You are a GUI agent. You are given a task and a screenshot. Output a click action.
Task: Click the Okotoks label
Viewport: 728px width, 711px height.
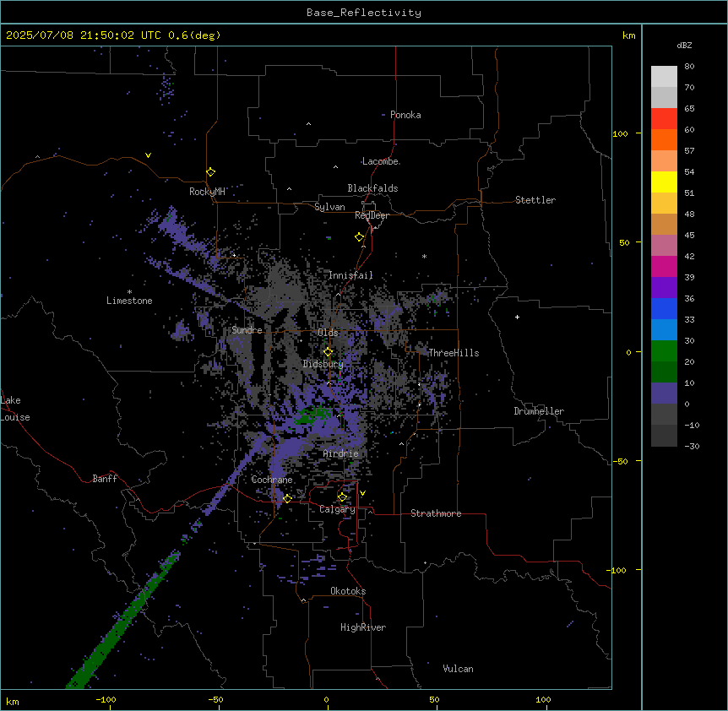pos(348,591)
